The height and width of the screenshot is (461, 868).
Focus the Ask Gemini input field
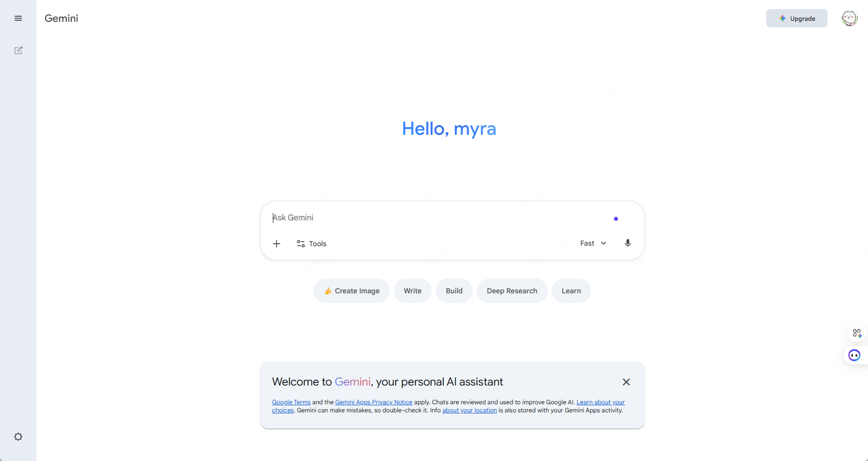click(x=435, y=218)
